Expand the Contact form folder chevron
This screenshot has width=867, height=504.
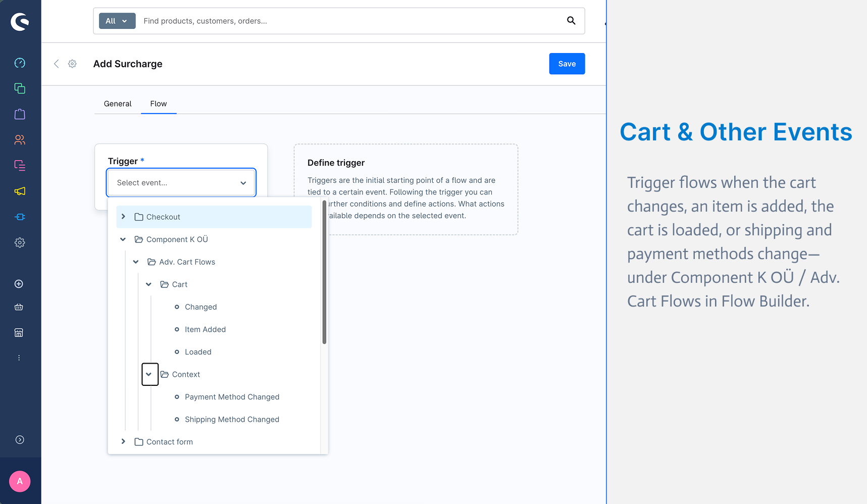(x=123, y=441)
